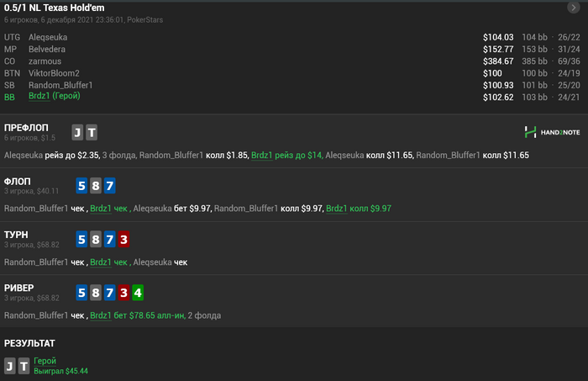Click the red 3 card on the turn row
Screen dimensions: 588x381
(x=123, y=240)
